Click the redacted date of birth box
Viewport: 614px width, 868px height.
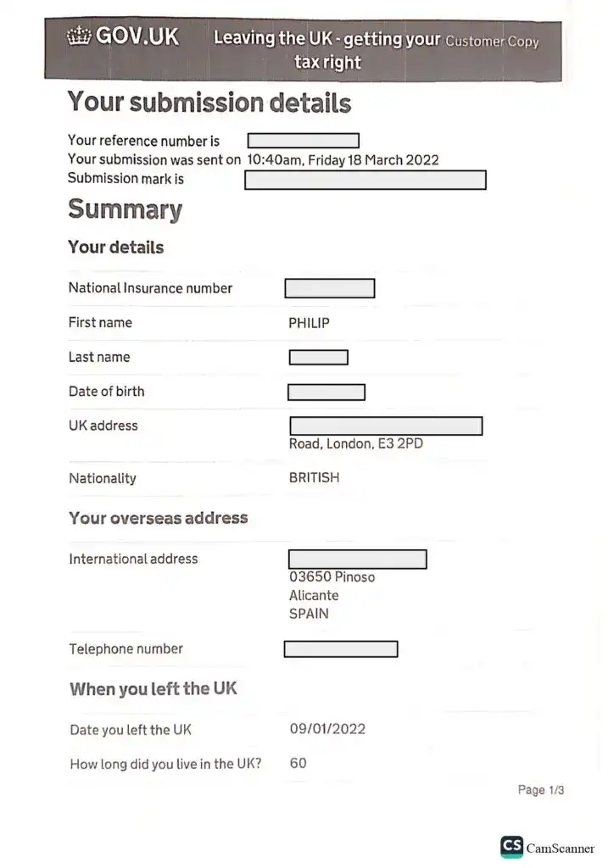pyautogui.click(x=327, y=392)
